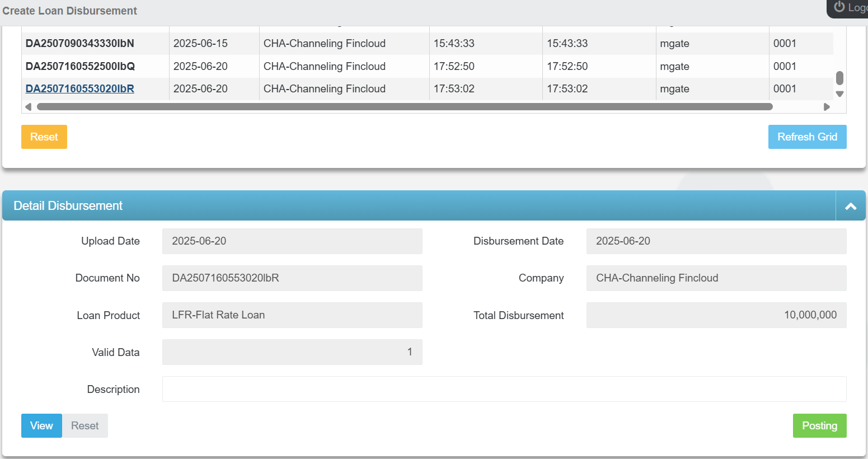Click the Total Disbursement field
868x459 pixels.
click(x=716, y=315)
